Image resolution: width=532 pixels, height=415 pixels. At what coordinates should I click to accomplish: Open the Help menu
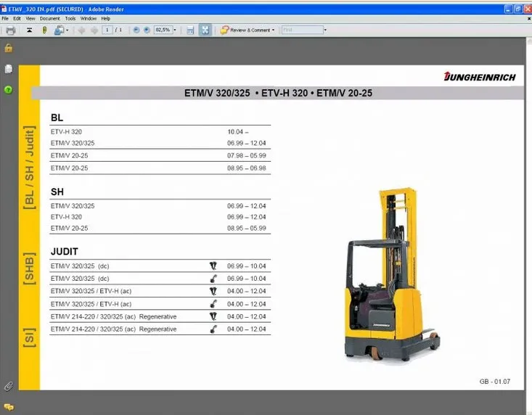105,19
